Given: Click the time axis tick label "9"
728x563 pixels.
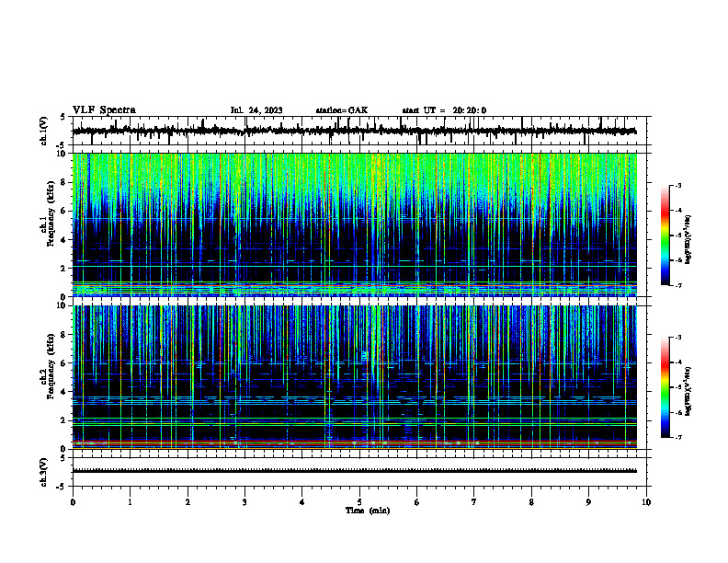Looking at the screenshot, I should click(588, 502).
